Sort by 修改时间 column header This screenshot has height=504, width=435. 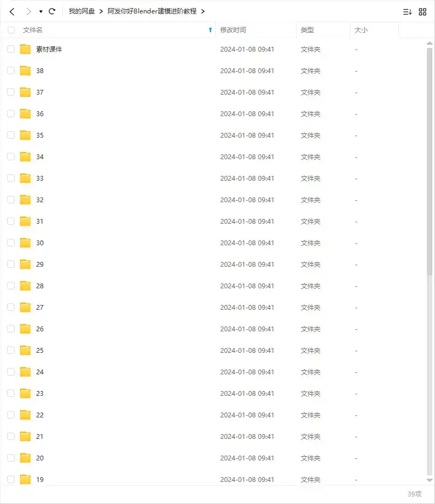coord(233,30)
